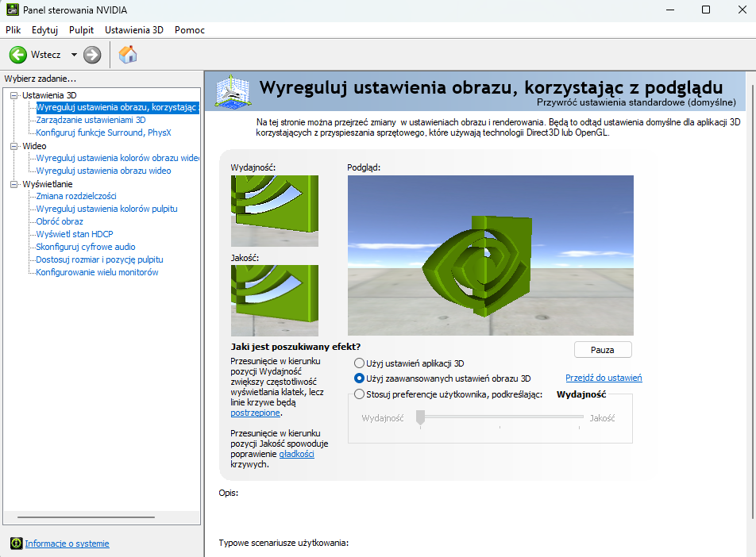Collapse the Wideo tree node

coord(14,146)
